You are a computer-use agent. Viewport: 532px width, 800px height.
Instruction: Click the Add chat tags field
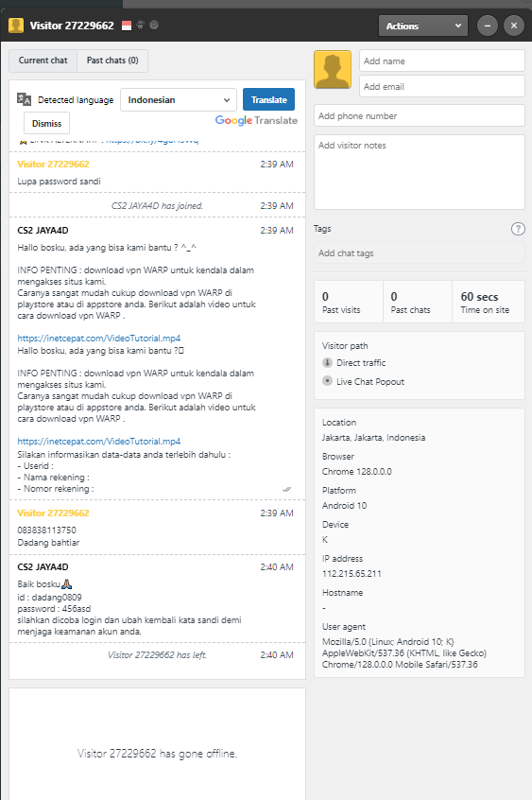(420, 253)
